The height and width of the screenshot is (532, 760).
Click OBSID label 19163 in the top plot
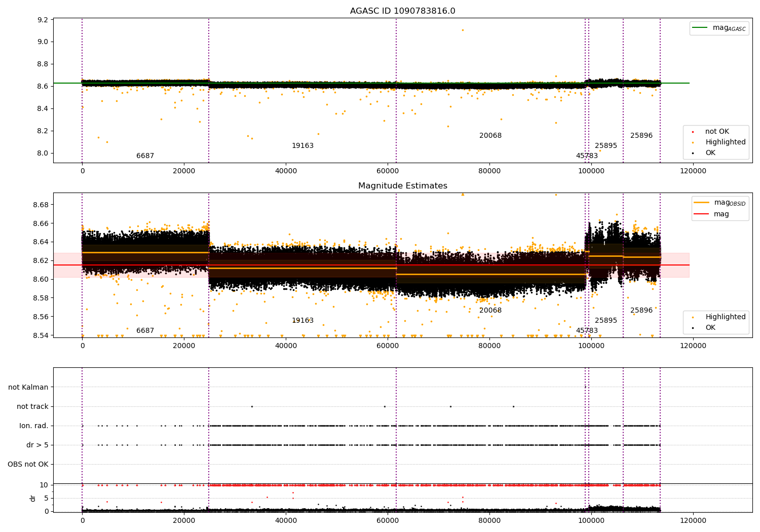302,146
